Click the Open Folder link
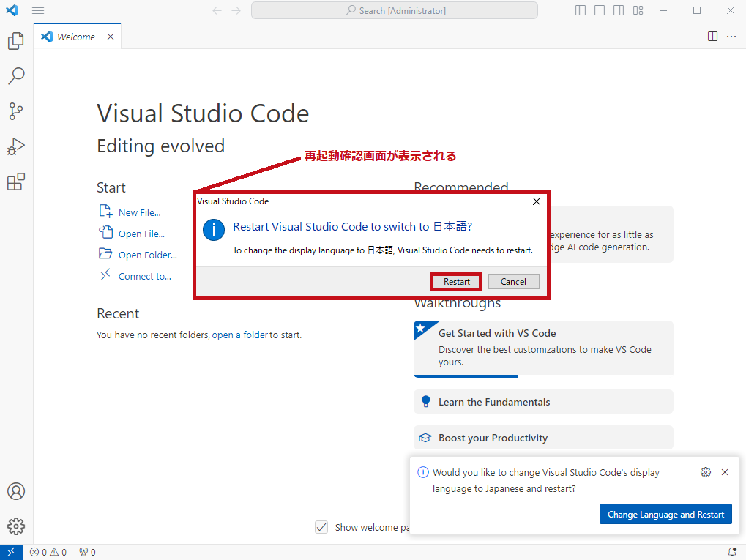The image size is (746, 560). point(147,255)
